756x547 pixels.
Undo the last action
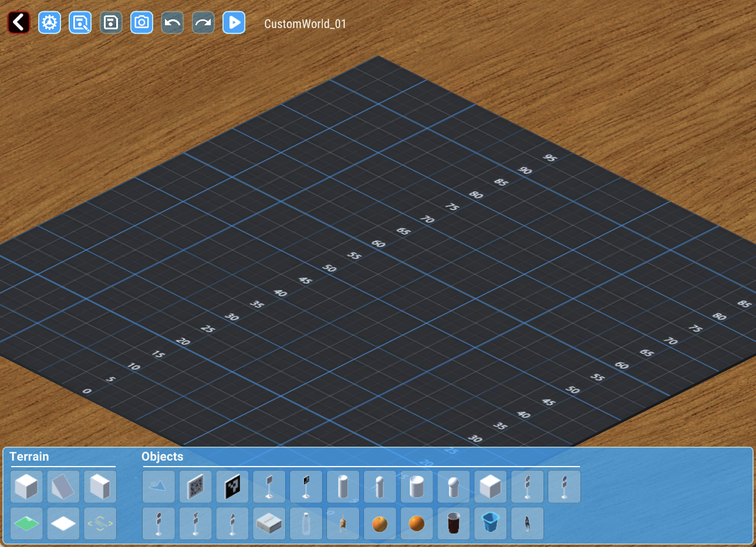[173, 23]
